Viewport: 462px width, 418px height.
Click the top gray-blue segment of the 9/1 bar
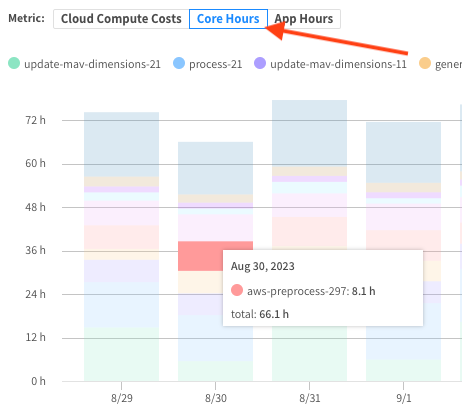click(x=403, y=153)
